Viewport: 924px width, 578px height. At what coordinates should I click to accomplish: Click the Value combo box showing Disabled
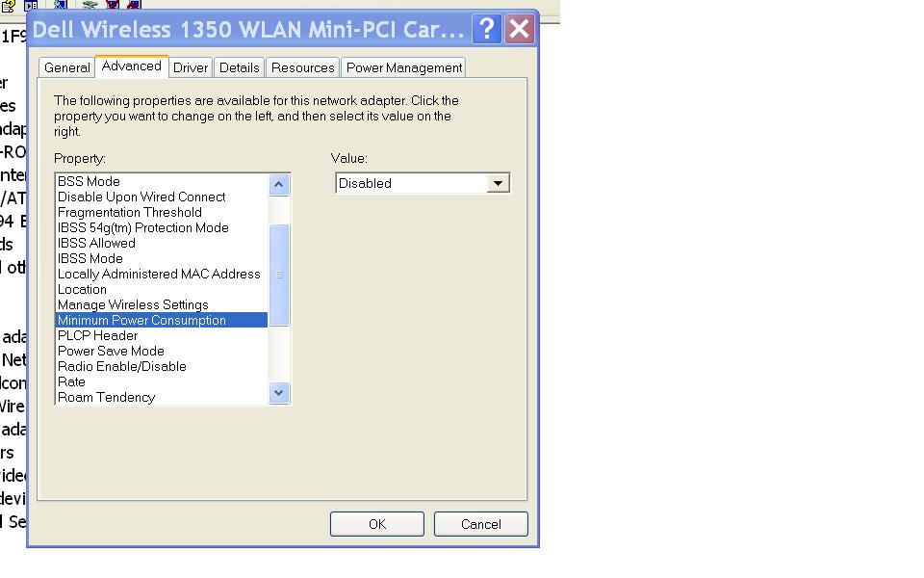(423, 183)
